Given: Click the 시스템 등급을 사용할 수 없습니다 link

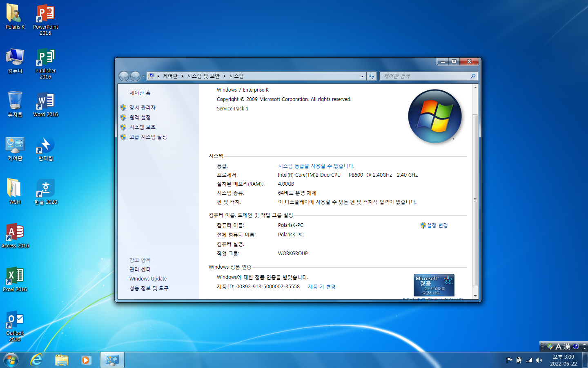Looking at the screenshot, I should 316,166.
